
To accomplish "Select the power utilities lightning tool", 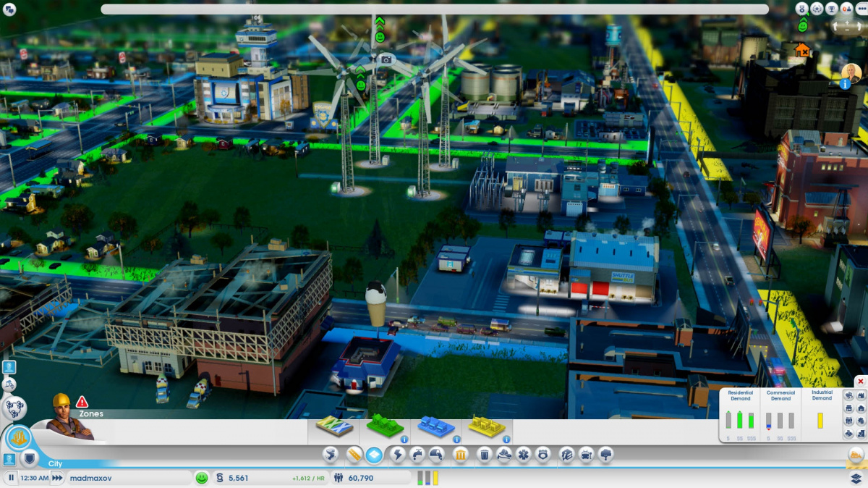I will pos(397,453).
